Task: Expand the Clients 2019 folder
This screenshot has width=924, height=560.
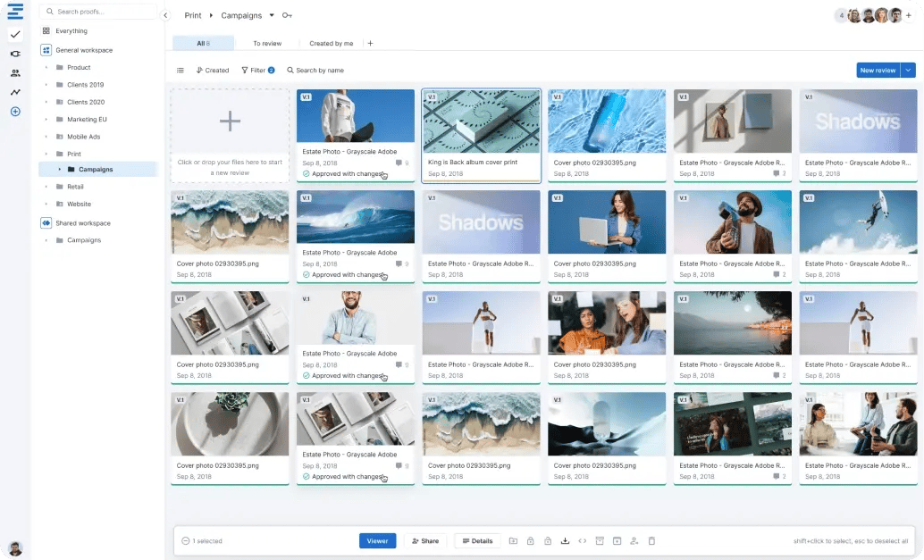Action: point(46,85)
